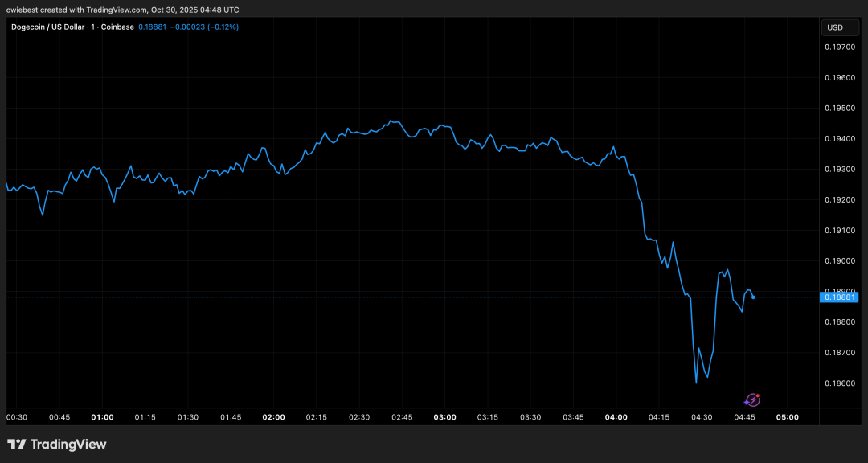
Task: Select the Coinbase exchange label
Action: [117, 27]
